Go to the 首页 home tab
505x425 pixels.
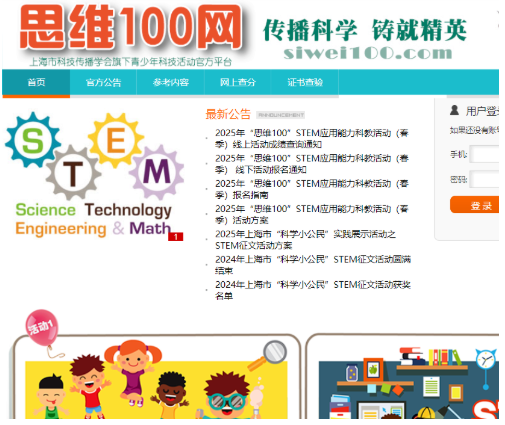click(36, 82)
